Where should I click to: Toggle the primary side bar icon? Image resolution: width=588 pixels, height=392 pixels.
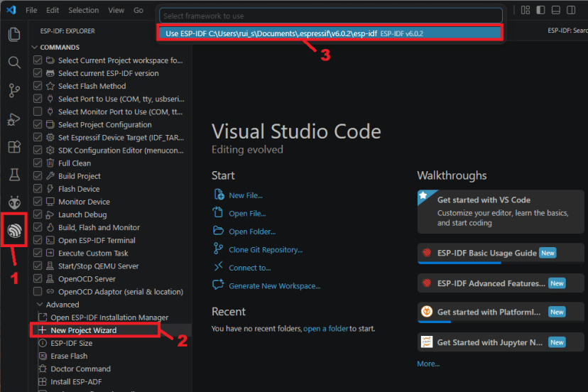point(540,10)
